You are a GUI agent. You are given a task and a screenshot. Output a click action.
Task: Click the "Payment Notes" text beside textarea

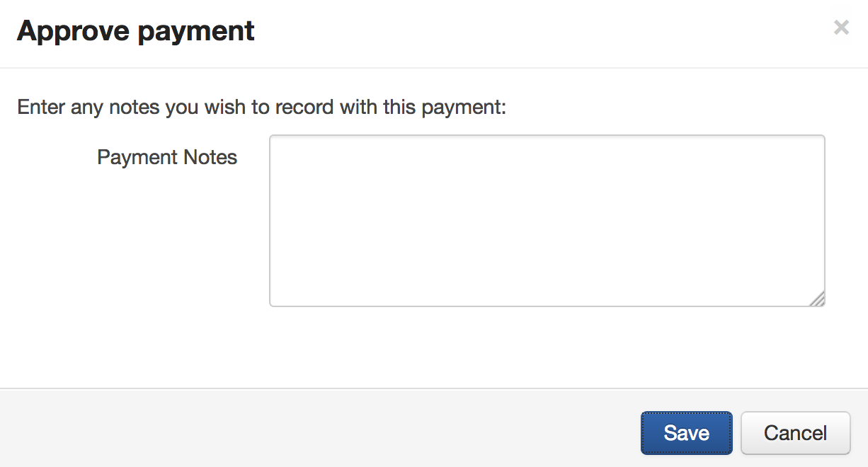pyautogui.click(x=167, y=157)
